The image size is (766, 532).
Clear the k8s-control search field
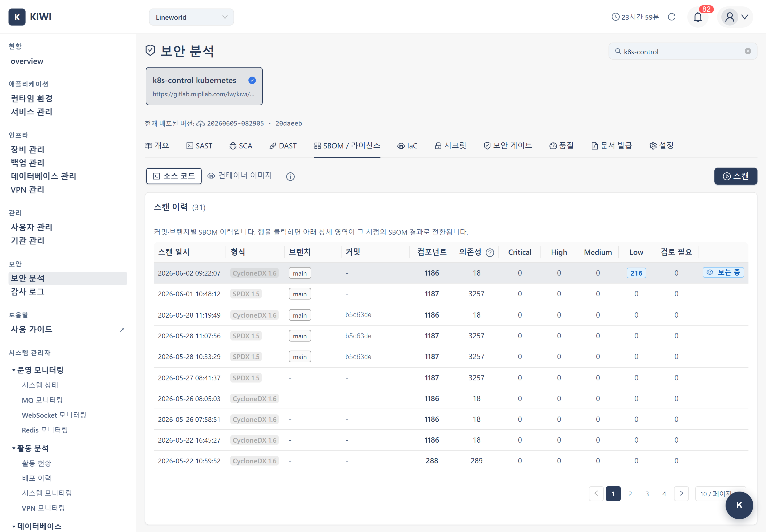[x=748, y=51]
